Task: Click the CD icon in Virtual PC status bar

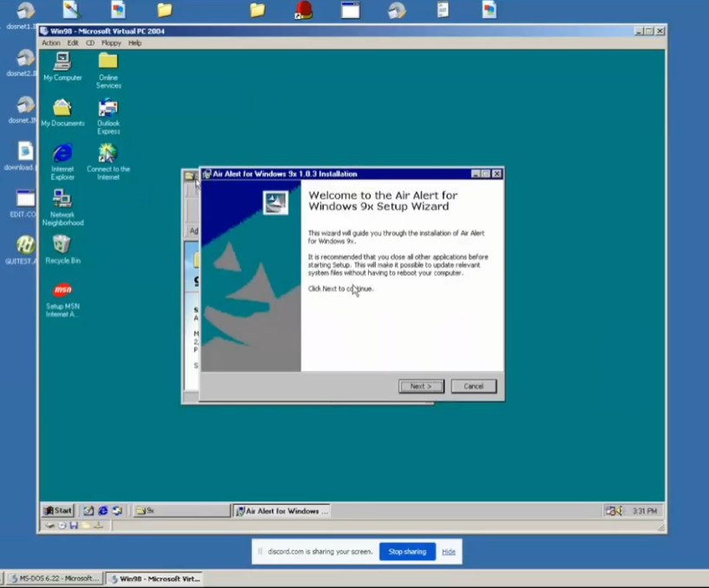Action: click(x=62, y=526)
